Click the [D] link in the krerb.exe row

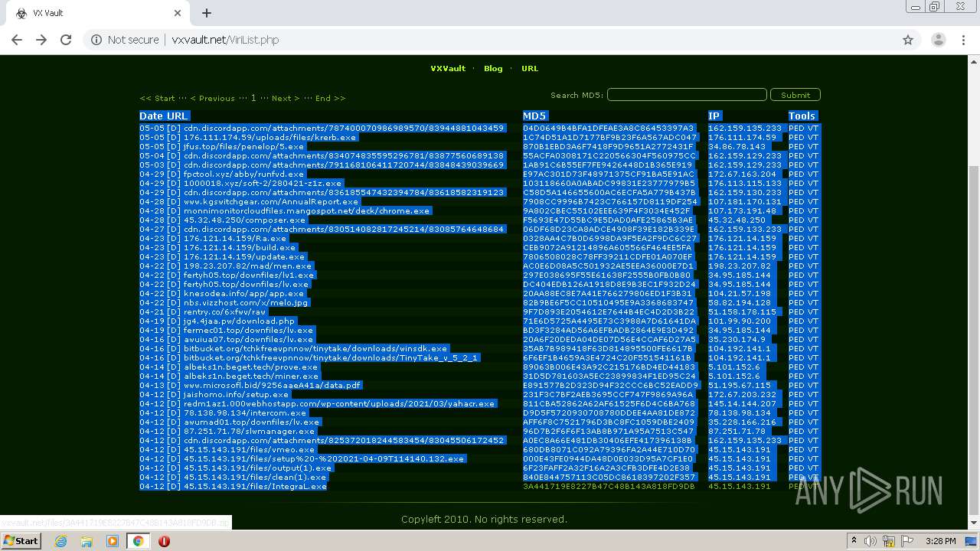point(174,137)
